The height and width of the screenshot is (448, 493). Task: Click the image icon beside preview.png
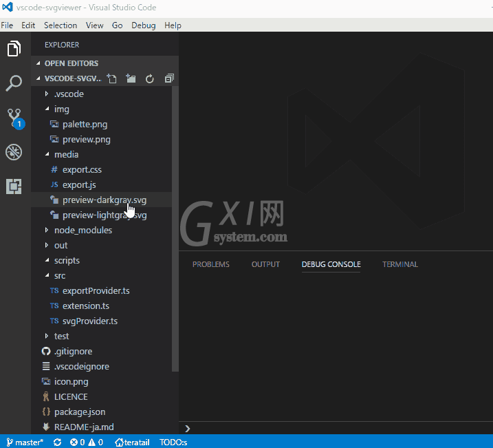(54, 140)
